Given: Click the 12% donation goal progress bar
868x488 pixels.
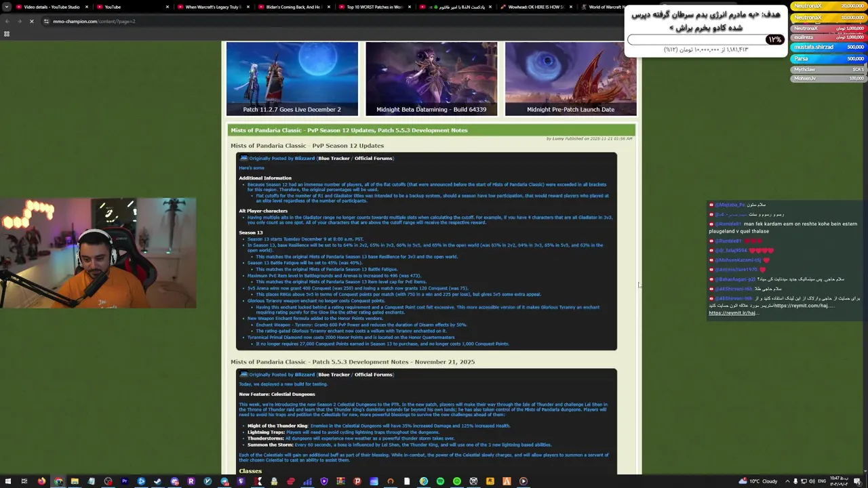Looking at the screenshot, I should 706,39.
